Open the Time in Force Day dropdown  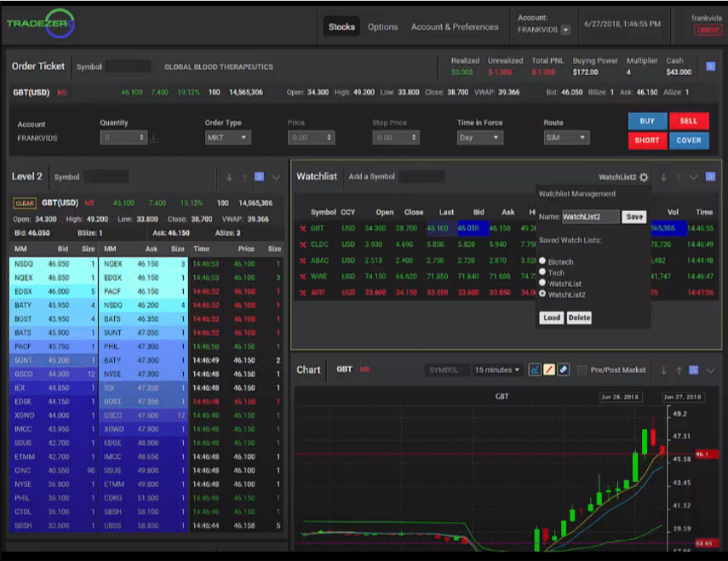coord(480,138)
